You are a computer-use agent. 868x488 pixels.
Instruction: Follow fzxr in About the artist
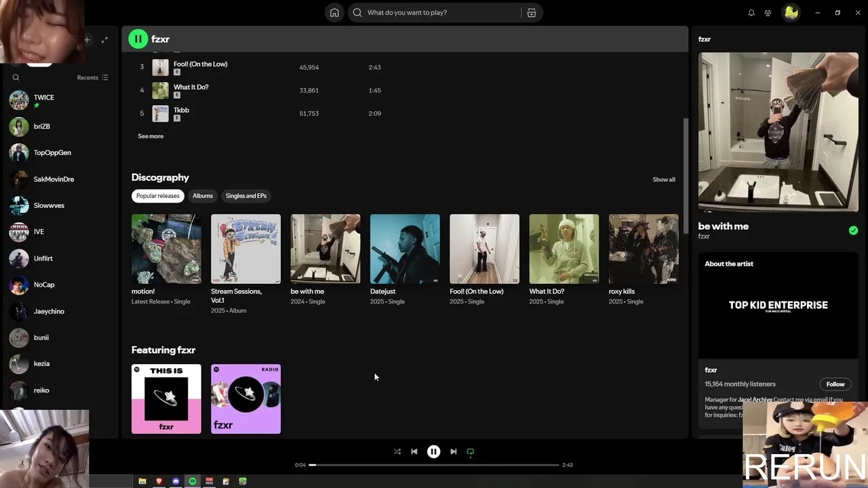(835, 384)
